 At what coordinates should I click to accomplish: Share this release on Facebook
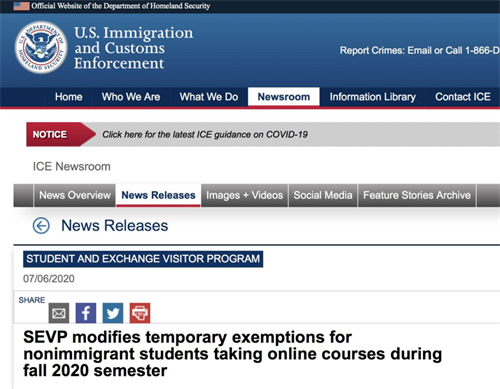(x=86, y=313)
